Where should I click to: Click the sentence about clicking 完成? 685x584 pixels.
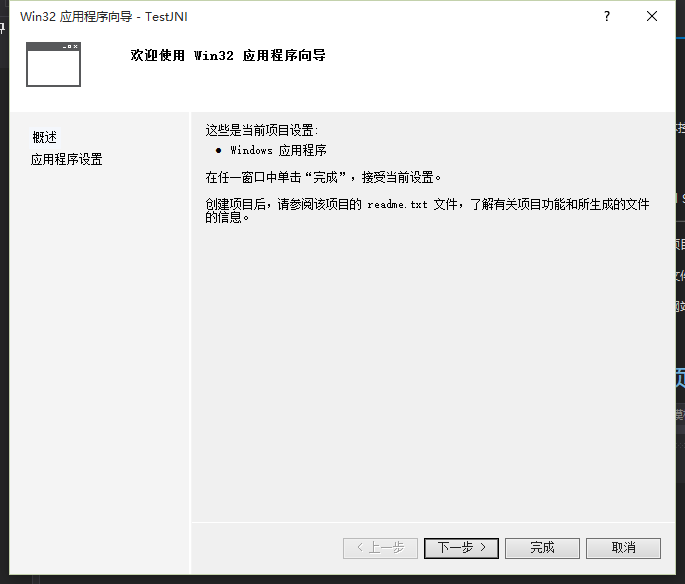(323, 177)
